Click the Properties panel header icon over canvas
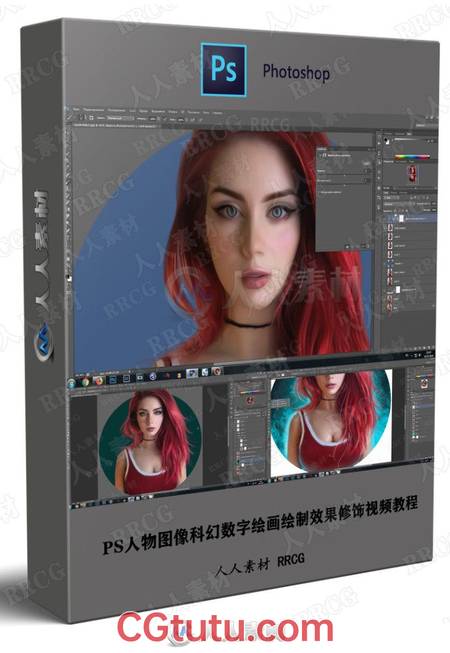Screen dimensions: 450x653 pos(325,155)
